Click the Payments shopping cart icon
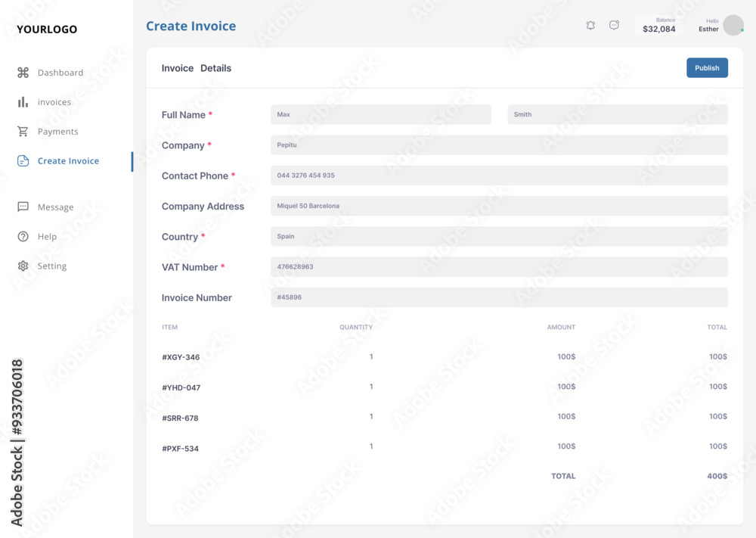This screenshot has width=756, height=538. (x=23, y=131)
